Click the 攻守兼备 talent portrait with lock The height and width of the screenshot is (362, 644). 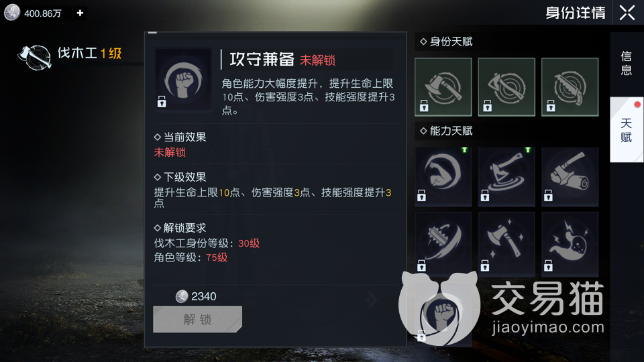coord(183,79)
